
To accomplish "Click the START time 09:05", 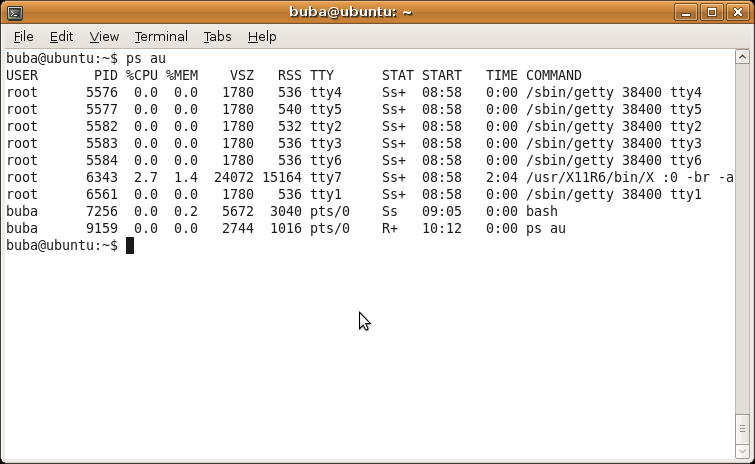I will [x=442, y=211].
